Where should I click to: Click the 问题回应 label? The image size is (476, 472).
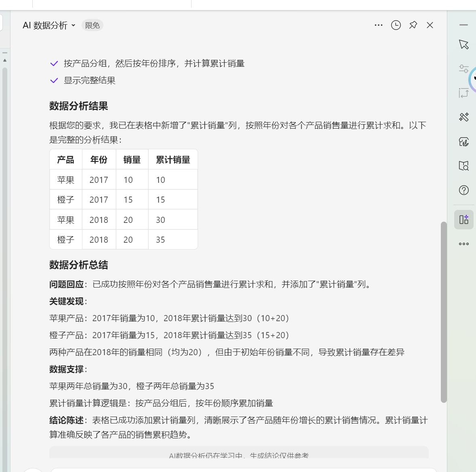click(x=67, y=284)
